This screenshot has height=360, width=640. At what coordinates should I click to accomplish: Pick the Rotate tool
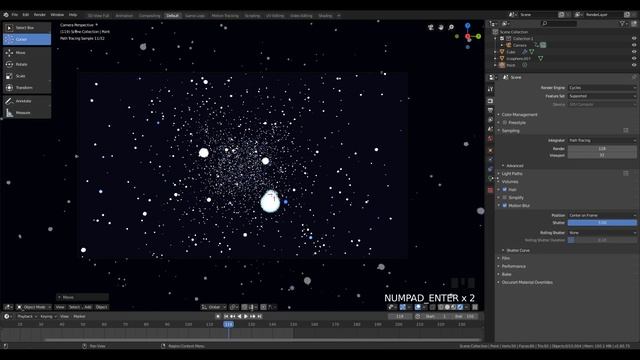click(x=27, y=64)
